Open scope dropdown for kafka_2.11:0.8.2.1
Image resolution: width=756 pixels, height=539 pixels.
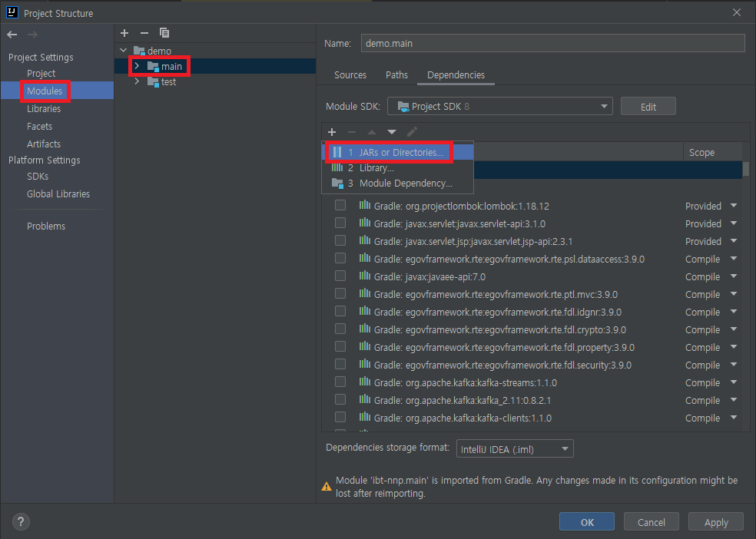pos(734,400)
